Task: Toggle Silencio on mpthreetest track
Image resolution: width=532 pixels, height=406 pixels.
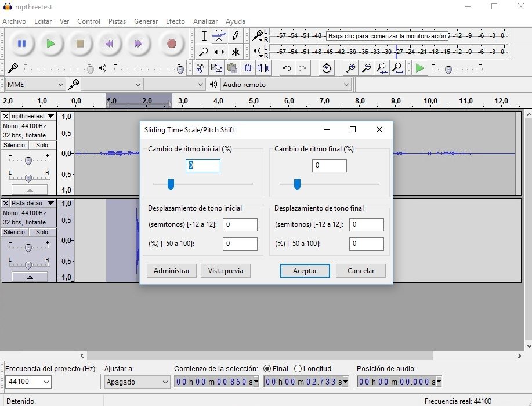Action: [15, 145]
